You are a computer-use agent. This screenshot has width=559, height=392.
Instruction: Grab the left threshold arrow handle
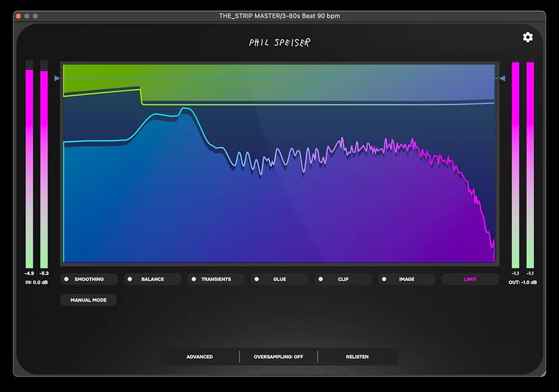tap(57, 78)
